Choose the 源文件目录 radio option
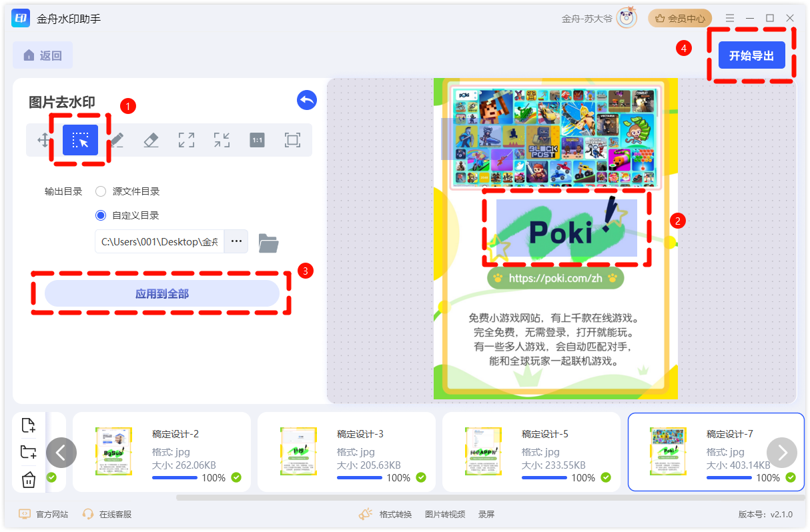 101,191
